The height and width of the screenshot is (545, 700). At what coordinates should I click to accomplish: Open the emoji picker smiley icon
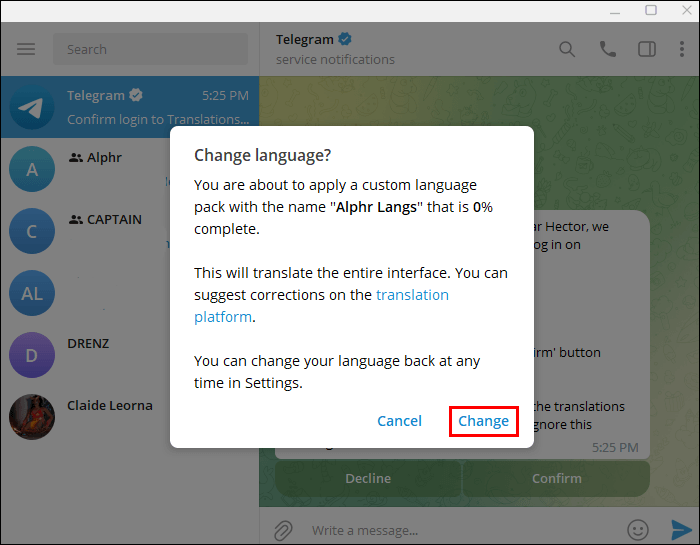[638, 530]
